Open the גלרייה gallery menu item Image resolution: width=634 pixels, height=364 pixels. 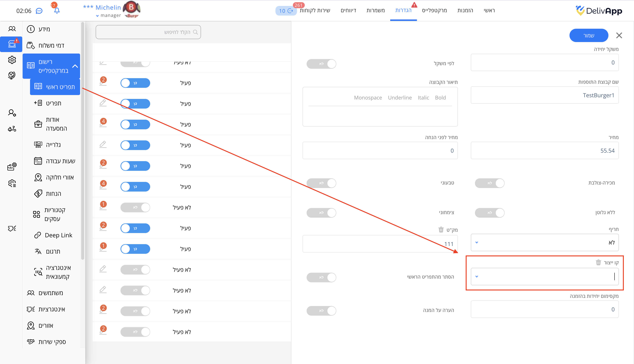53,144
